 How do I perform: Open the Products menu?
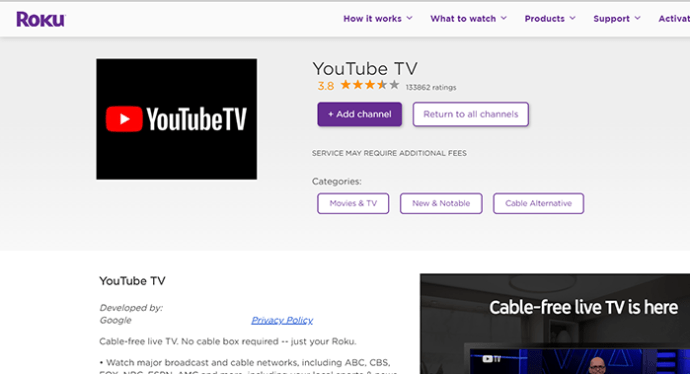(544, 18)
